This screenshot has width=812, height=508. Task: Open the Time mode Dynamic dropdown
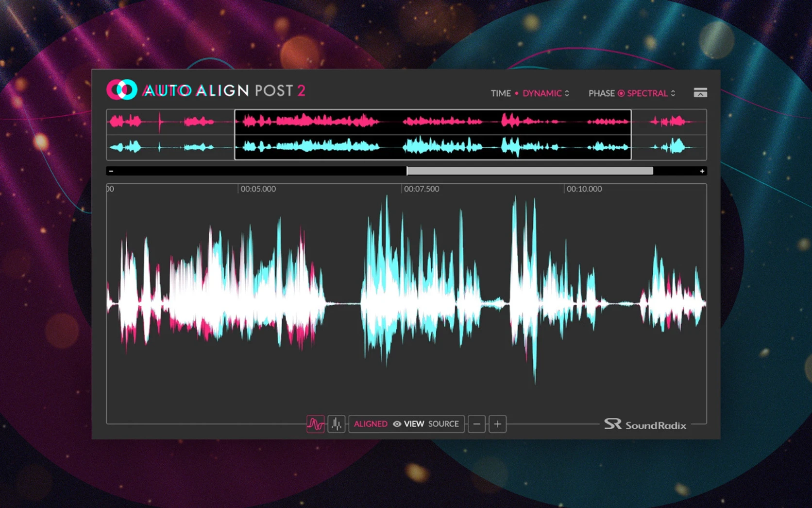[x=542, y=93]
